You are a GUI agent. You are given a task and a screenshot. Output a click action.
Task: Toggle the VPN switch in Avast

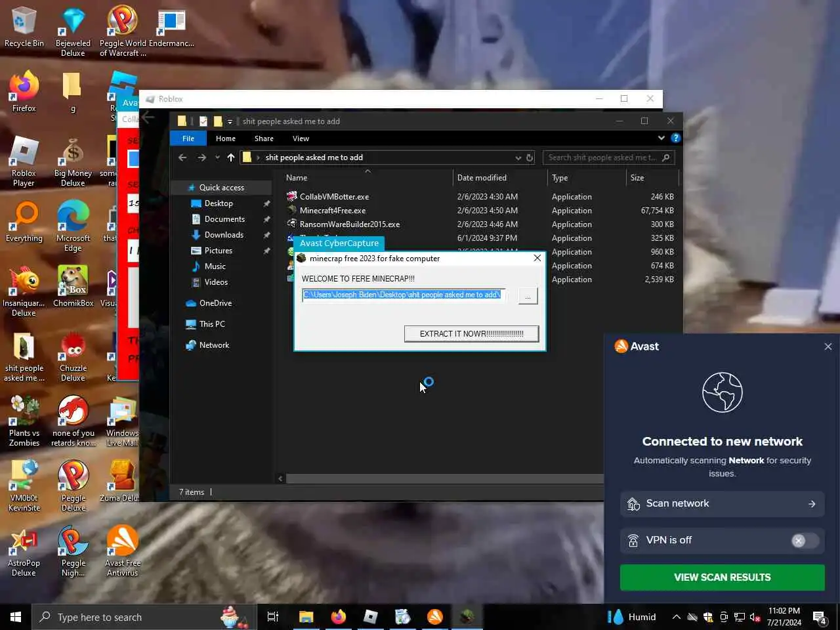[805, 541]
